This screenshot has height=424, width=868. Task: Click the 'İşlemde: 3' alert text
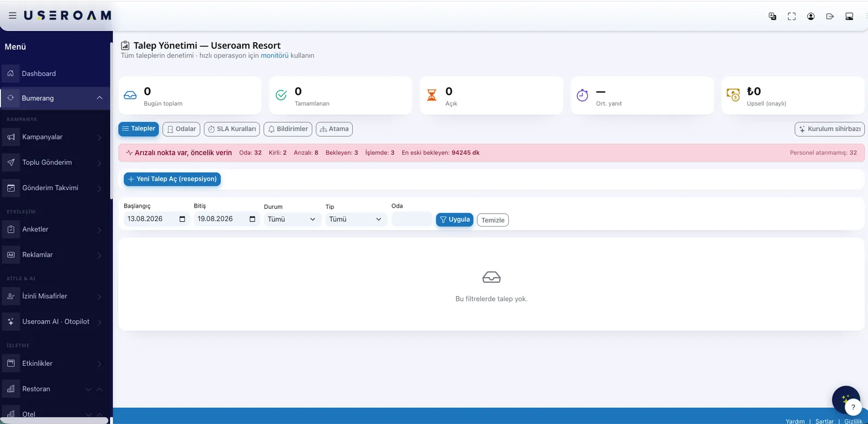(380, 153)
